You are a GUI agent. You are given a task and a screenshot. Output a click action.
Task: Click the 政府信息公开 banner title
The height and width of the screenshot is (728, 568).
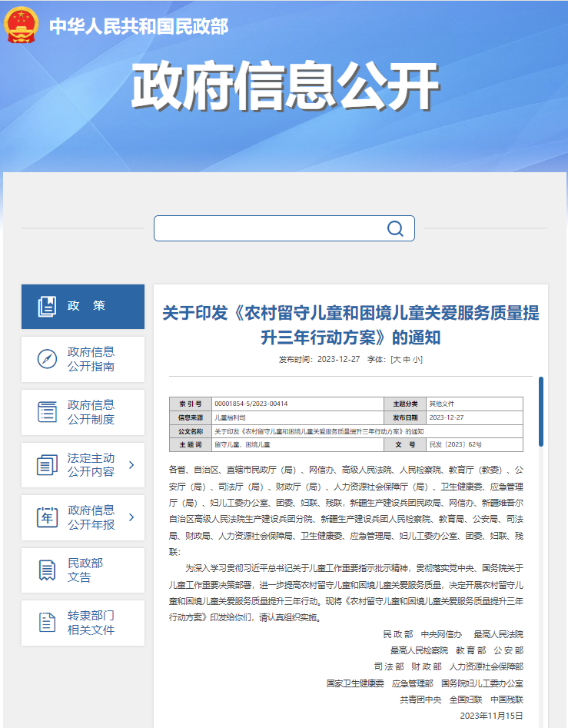click(x=285, y=86)
